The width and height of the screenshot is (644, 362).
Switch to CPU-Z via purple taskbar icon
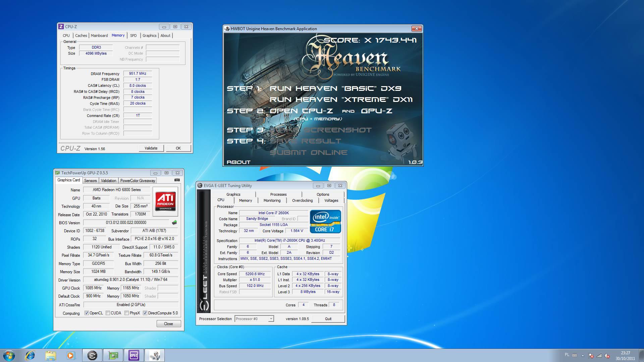coord(134,355)
